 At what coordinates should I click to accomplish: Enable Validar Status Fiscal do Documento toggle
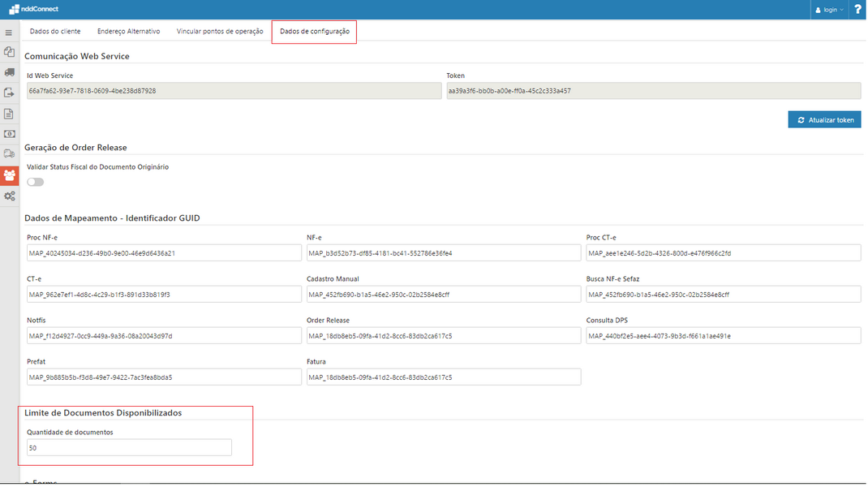[x=35, y=182]
